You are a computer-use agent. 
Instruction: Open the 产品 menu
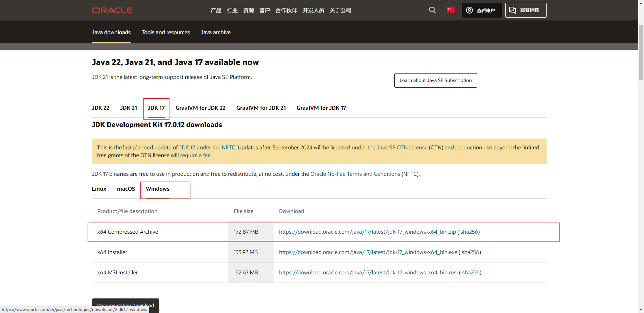click(x=216, y=11)
